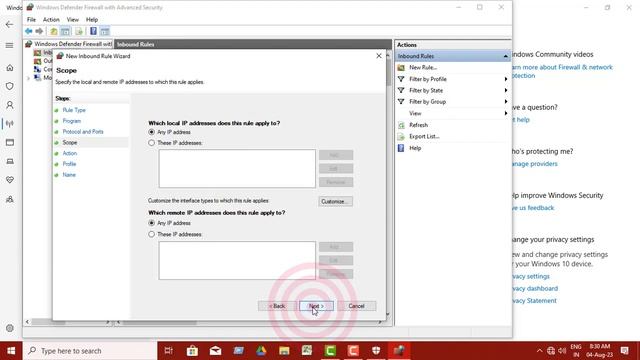Screen dimensions: 640x360
Task: Click the Filter by Profile funnel icon
Action: tap(401, 79)
